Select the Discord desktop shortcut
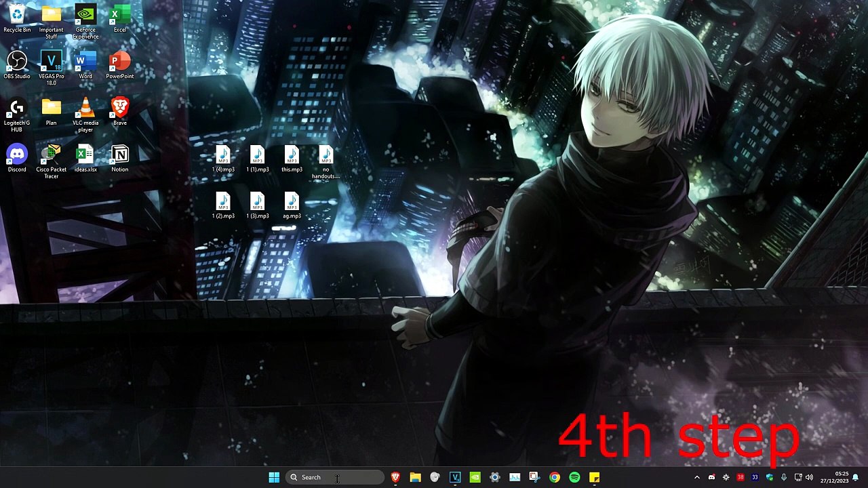The height and width of the screenshot is (488, 868). pos(17,159)
